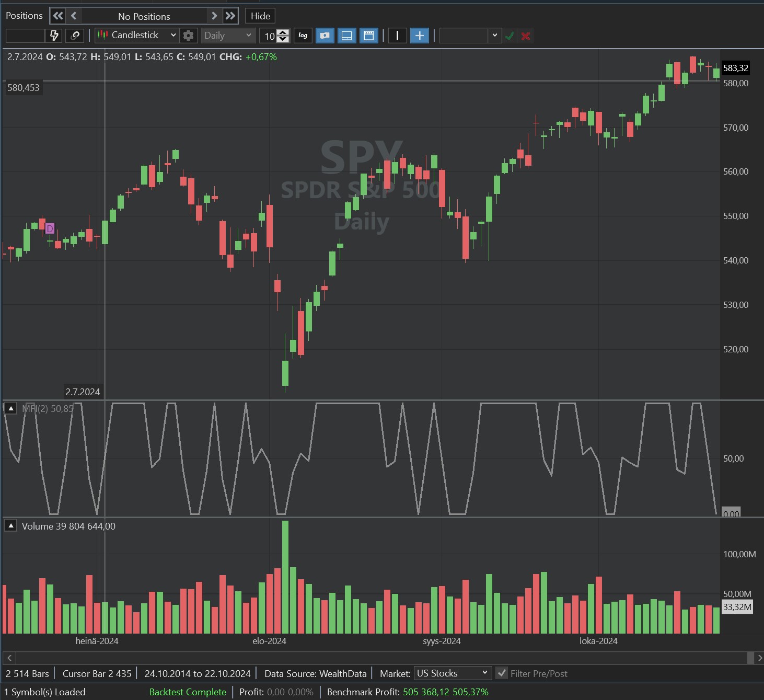The image size is (764, 700).
Task: Toggle logarithmic scale with log button
Action: [303, 36]
